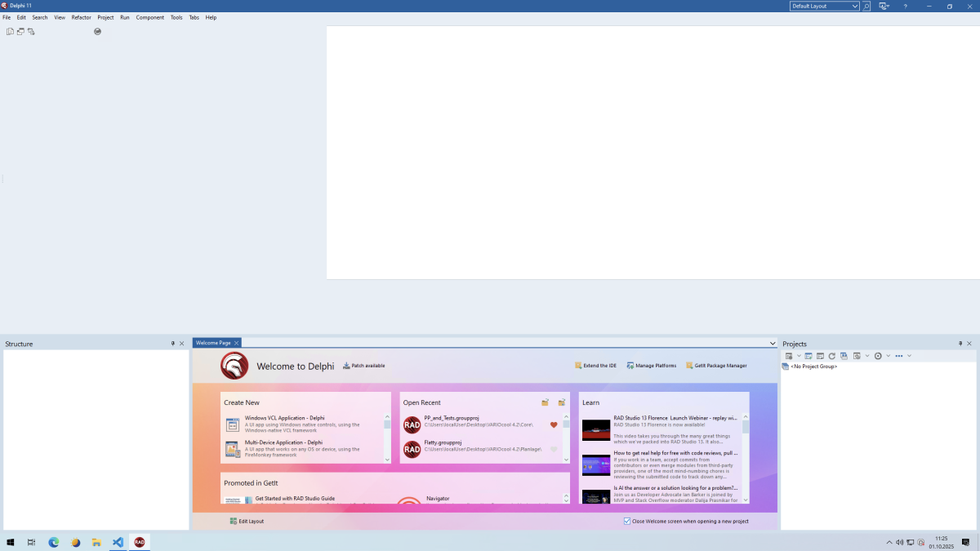
Task: Show hidden system tray icons chevron
Action: [x=889, y=542]
